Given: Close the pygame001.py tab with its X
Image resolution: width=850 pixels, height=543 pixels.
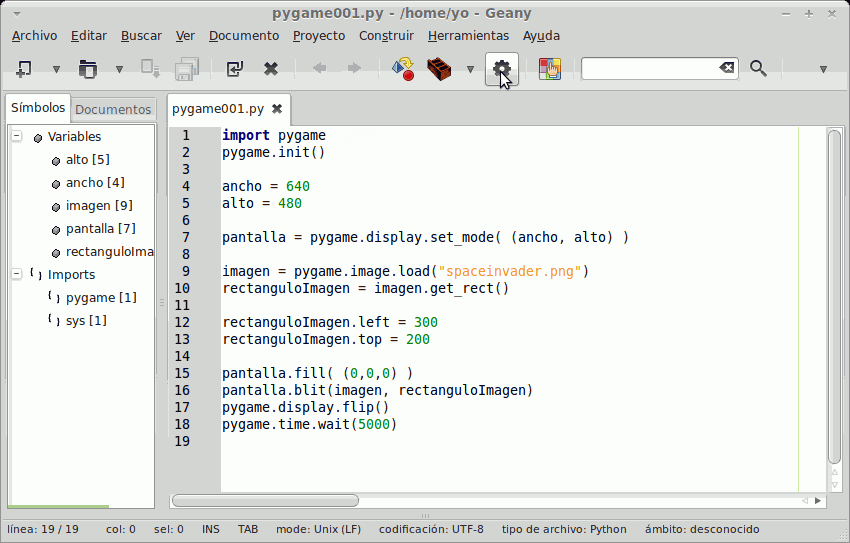Looking at the screenshot, I should 277,109.
